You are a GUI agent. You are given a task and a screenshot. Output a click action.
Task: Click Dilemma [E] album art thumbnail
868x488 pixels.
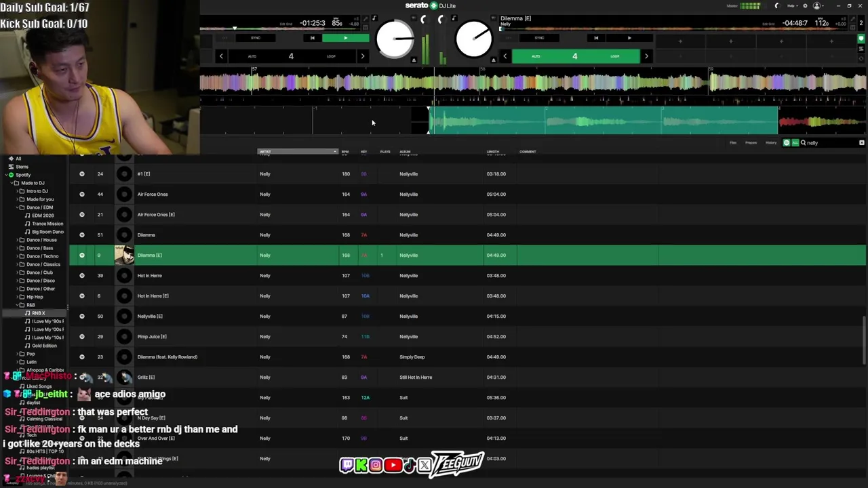pyautogui.click(x=124, y=255)
